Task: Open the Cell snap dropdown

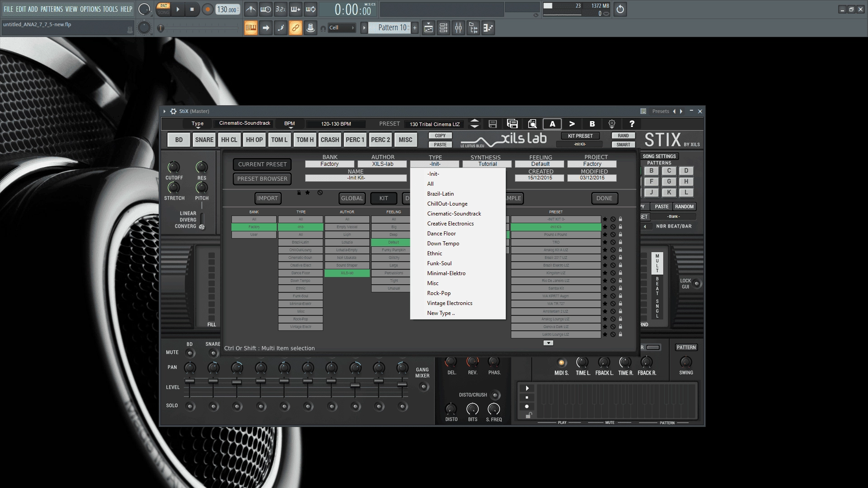Action: click(x=341, y=28)
